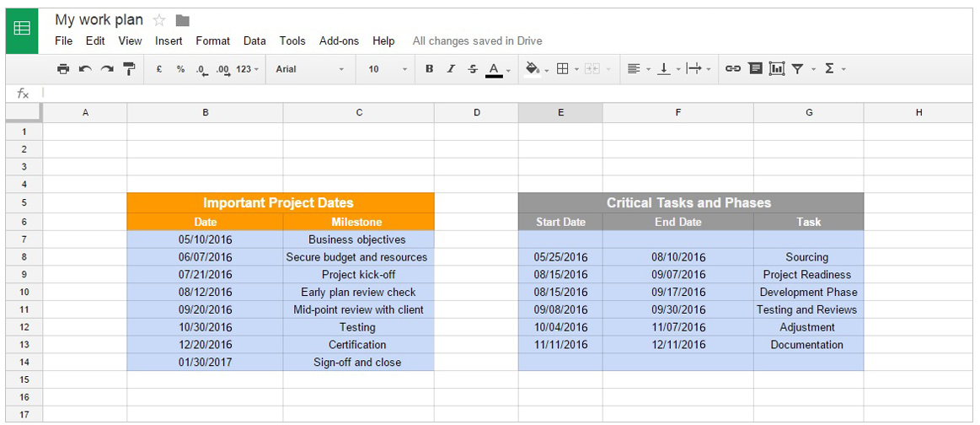Image resolution: width=980 pixels, height=425 pixels.
Task: Click the Filter icon
Action: [x=797, y=69]
